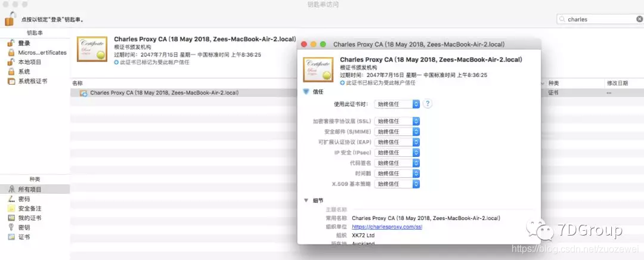
Task: Collapse the 细节 section triangle
Action: click(x=305, y=200)
